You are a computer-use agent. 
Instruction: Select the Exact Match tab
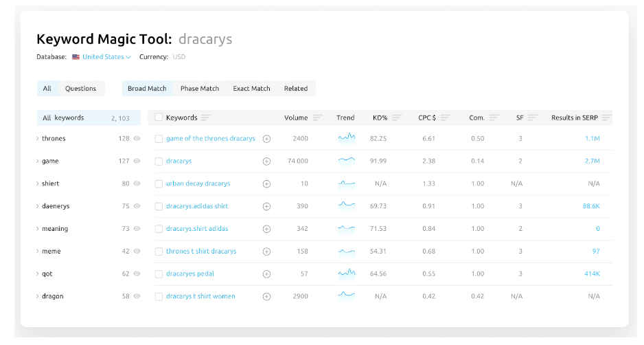(251, 89)
